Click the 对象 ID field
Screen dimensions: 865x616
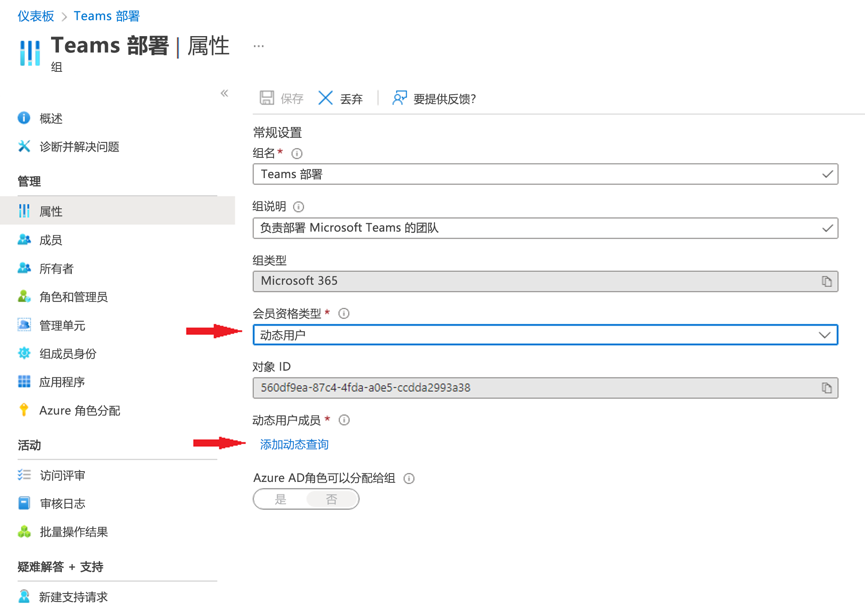[545, 388]
